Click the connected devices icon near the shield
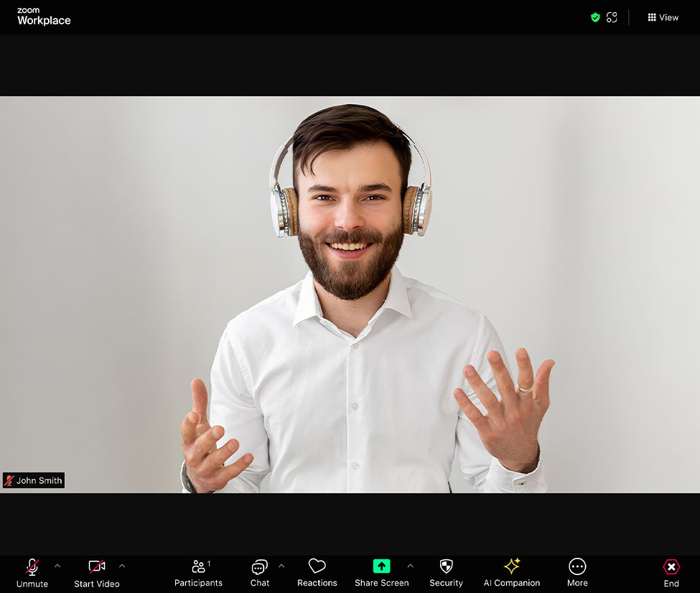 tap(612, 17)
